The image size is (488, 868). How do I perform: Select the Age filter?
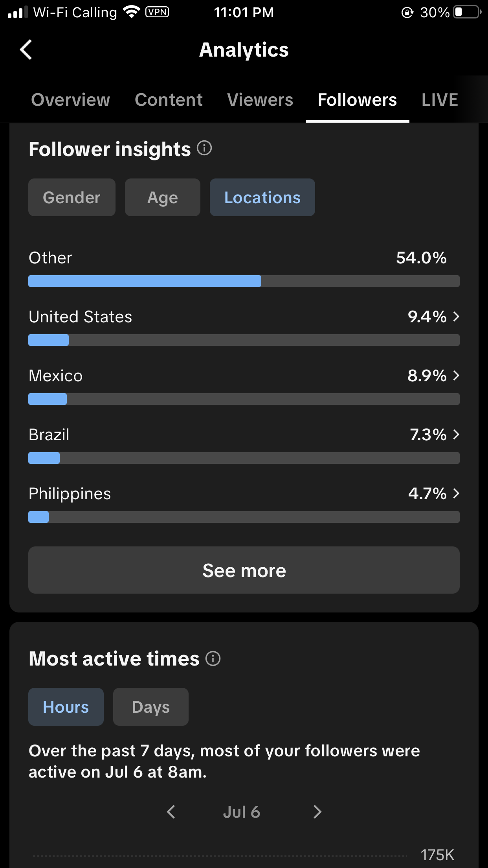(162, 197)
